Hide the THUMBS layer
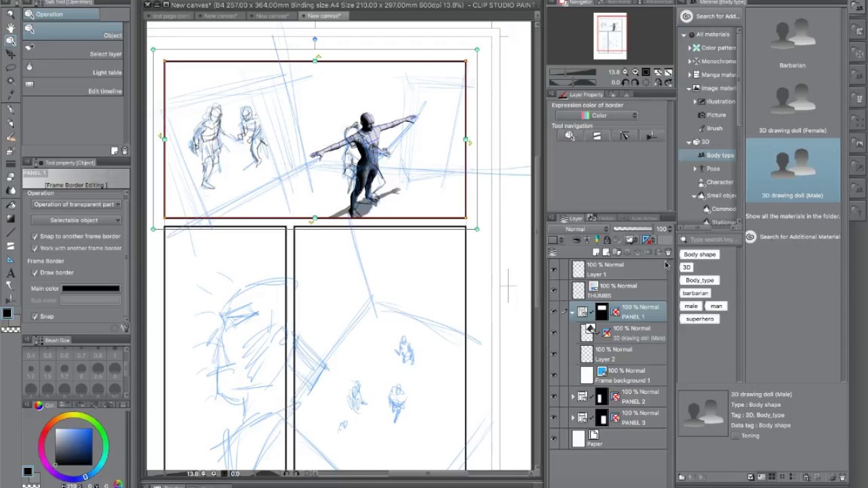This screenshot has height=488, width=868. pyautogui.click(x=554, y=290)
